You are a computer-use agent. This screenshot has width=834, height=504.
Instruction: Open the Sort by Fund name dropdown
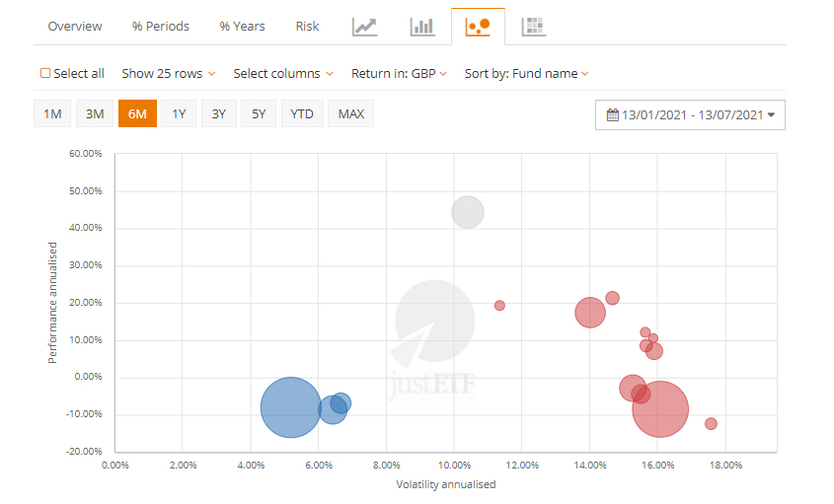[x=527, y=73]
